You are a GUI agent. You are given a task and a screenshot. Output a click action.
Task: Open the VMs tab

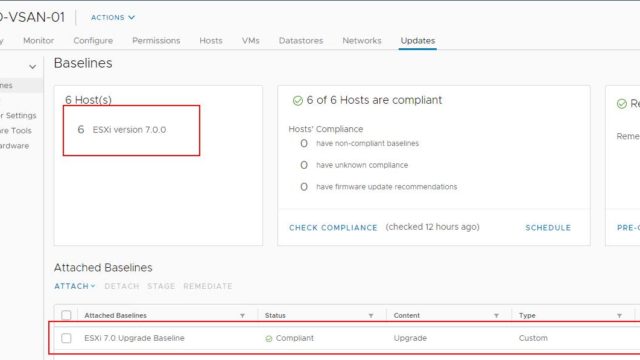251,40
